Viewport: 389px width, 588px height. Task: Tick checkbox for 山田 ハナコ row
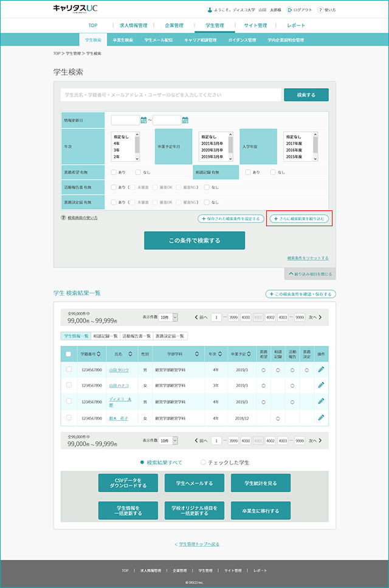pyautogui.click(x=69, y=385)
